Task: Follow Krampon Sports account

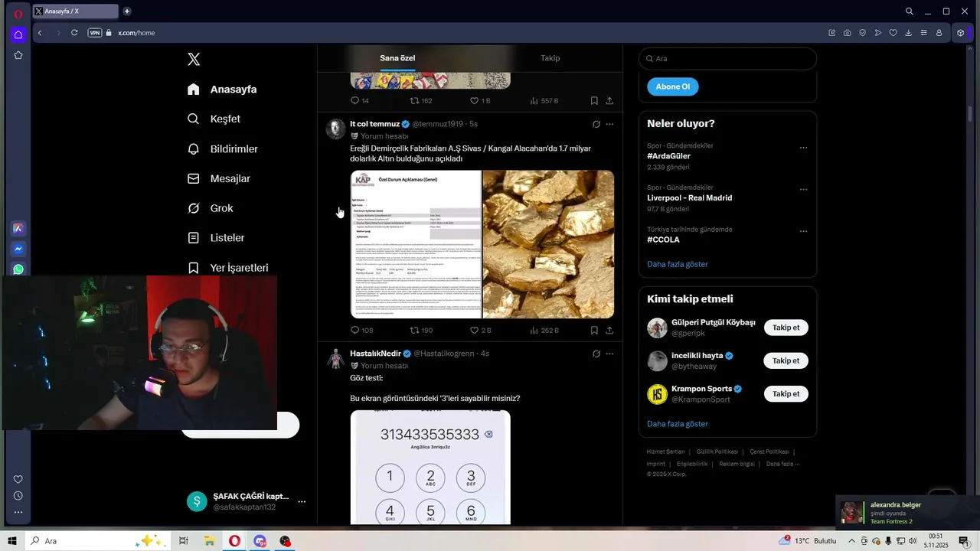Action: point(786,393)
